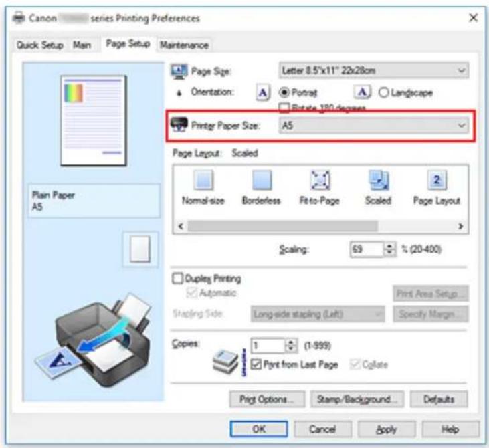Switch to the Main tab
Screen dimensions: 489x448
click(x=82, y=45)
